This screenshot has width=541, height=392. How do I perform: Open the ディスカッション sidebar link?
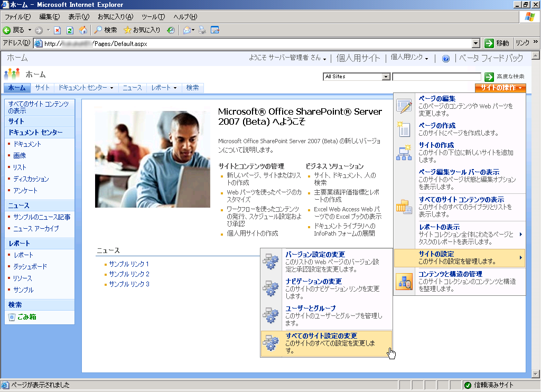click(31, 179)
